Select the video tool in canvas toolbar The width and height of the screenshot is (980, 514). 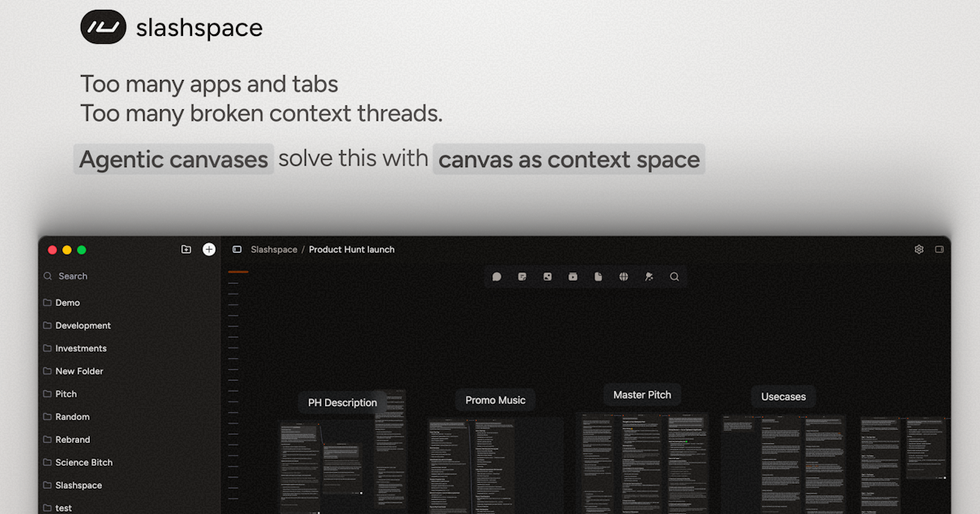point(572,277)
